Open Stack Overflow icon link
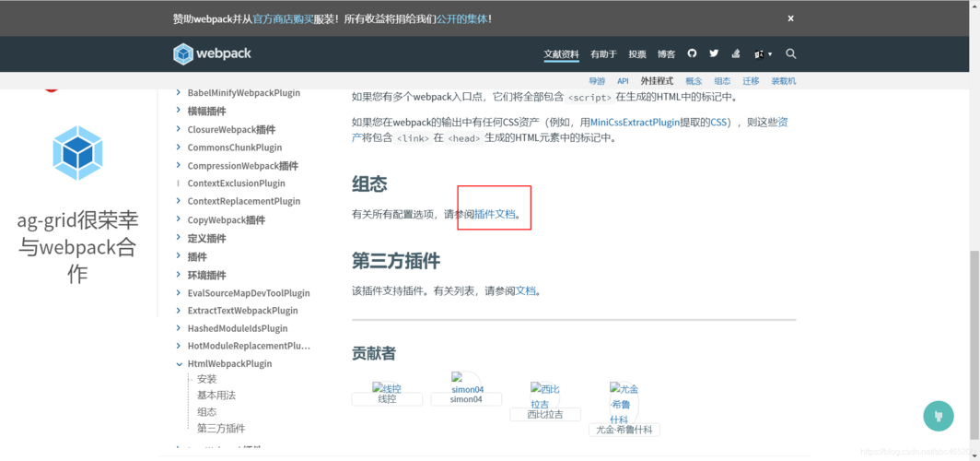 (x=736, y=53)
